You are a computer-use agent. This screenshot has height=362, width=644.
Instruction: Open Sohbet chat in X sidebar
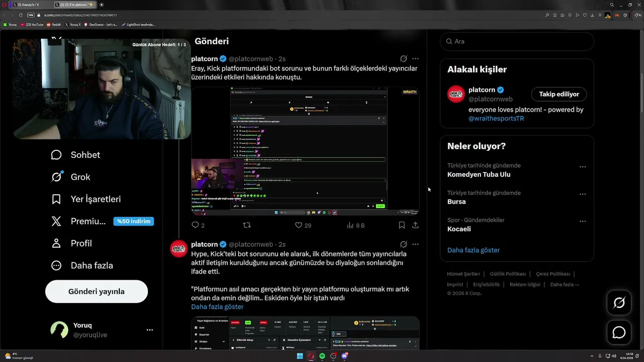75,155
